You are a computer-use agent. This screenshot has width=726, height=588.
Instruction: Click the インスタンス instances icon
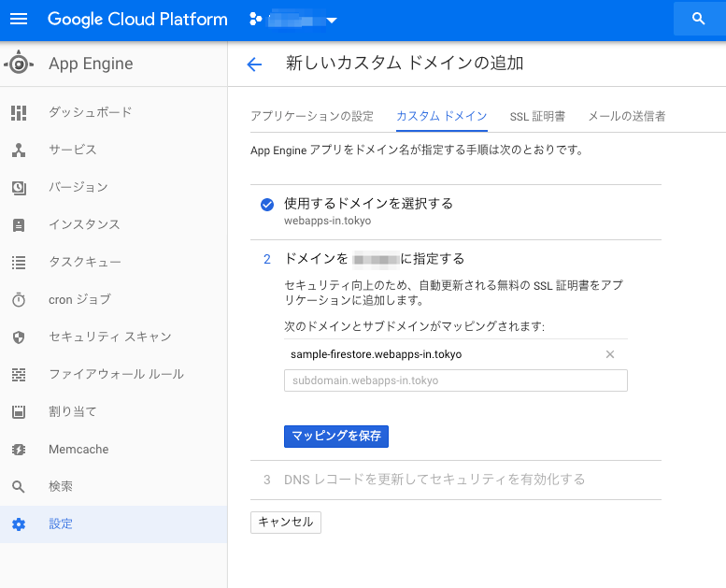point(19,225)
